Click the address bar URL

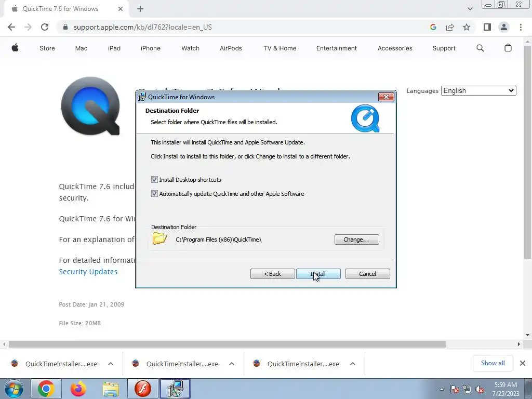[x=142, y=27]
